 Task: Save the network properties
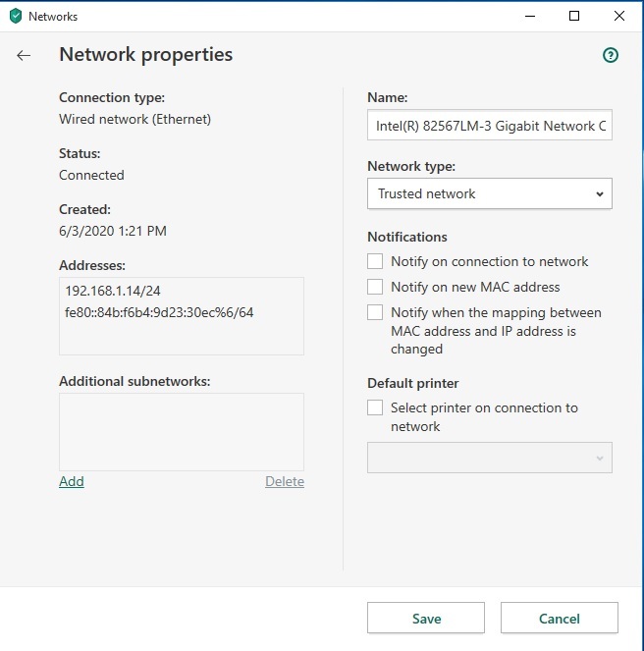tap(426, 618)
